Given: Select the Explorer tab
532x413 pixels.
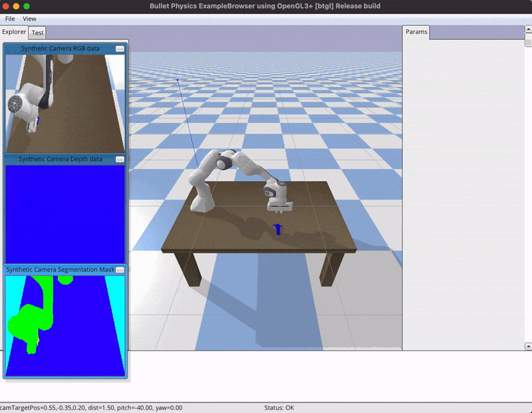Looking at the screenshot, I should pyautogui.click(x=14, y=31).
